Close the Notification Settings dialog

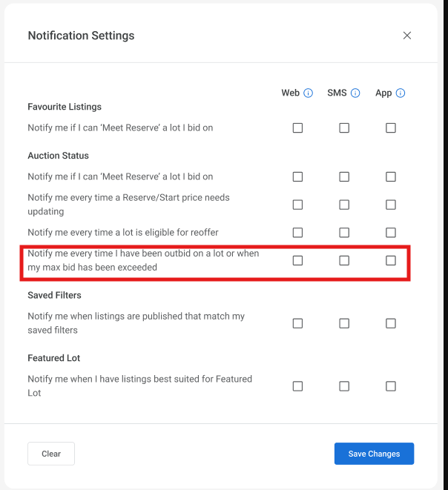point(407,36)
